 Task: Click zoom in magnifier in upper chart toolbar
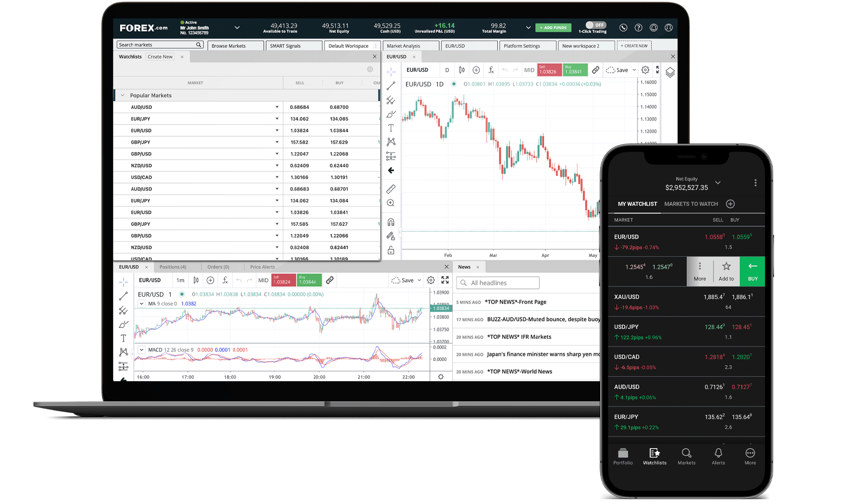(x=391, y=203)
